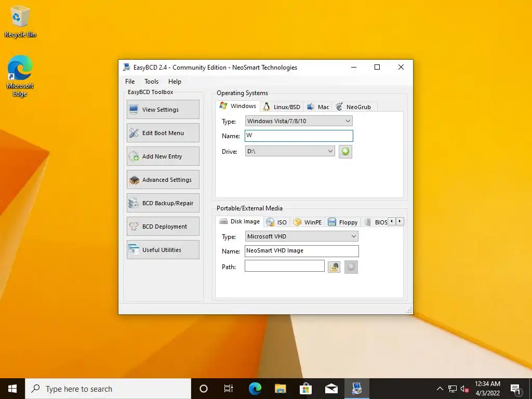
Task: Open Task View on the taskbar
Action: coord(229,389)
